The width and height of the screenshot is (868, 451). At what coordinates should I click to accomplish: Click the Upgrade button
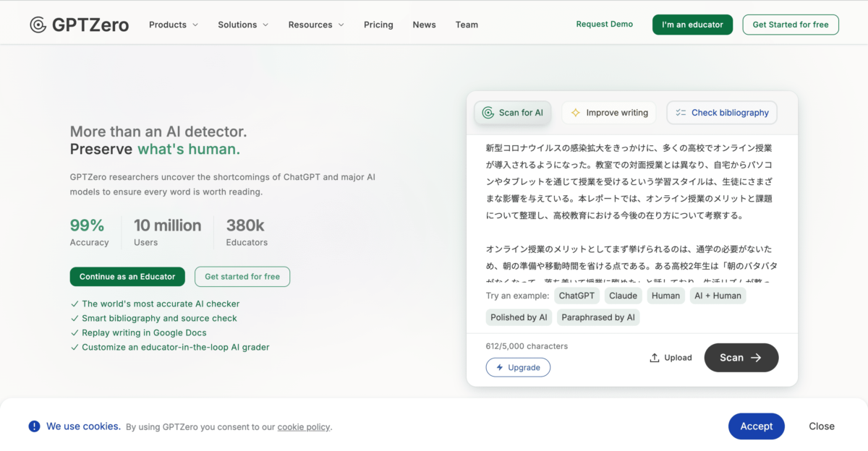click(518, 367)
